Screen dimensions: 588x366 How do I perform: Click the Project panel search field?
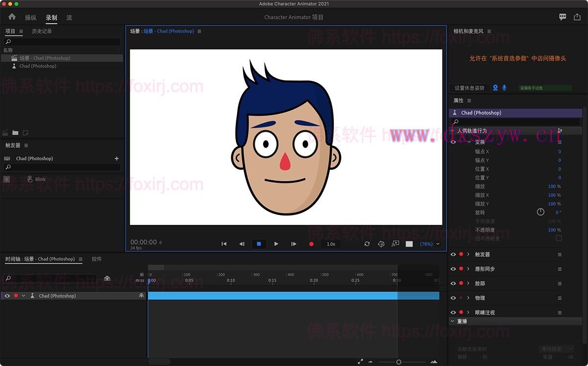62,42
